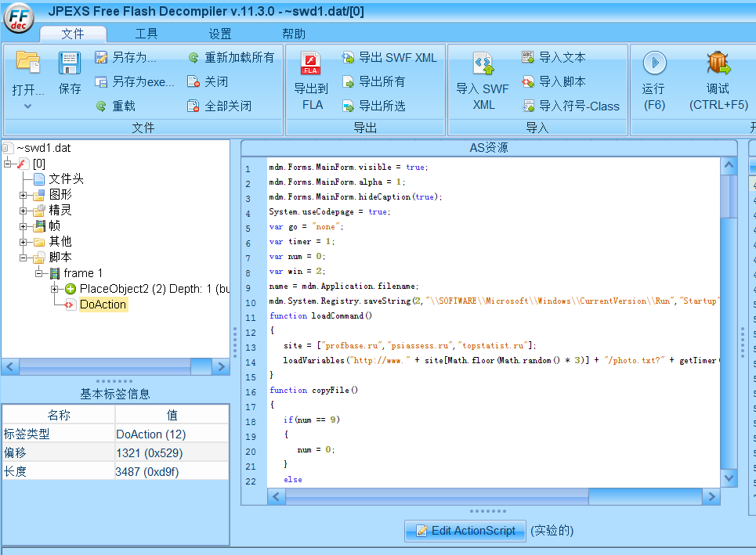Image resolution: width=756 pixels, height=555 pixels.
Task: Click the DoAction (12) value cell
Action: pos(172,434)
